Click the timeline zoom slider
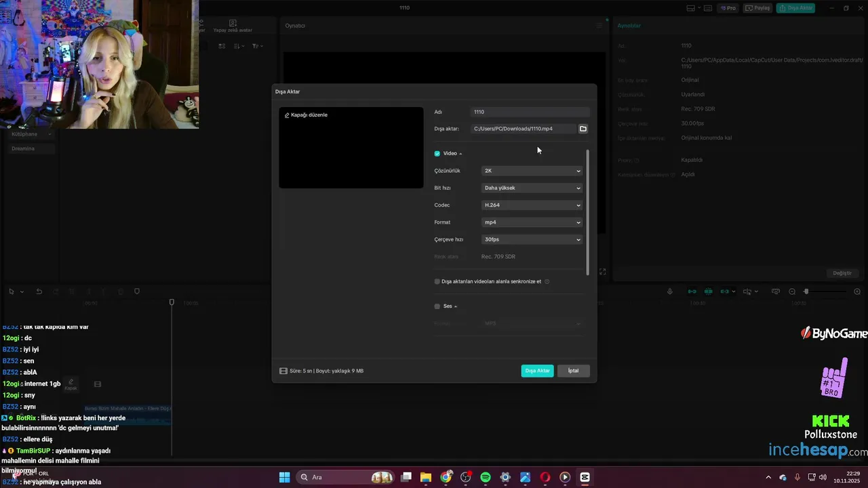The image size is (868, 488). tap(825, 291)
